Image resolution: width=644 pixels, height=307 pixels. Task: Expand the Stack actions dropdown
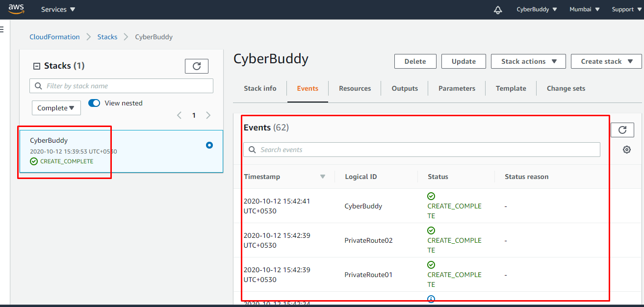click(528, 61)
